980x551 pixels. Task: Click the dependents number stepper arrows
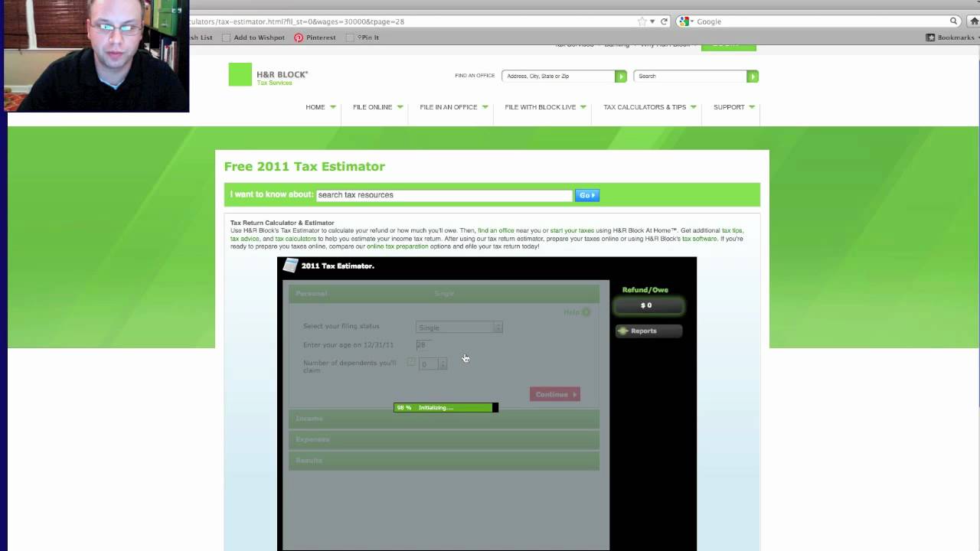(x=442, y=364)
